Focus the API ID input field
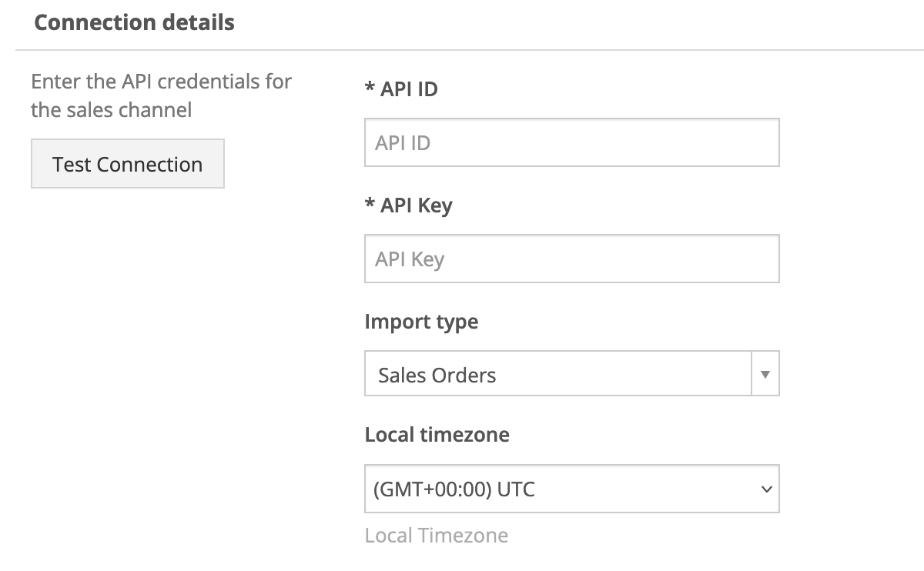924x571 pixels. point(571,142)
